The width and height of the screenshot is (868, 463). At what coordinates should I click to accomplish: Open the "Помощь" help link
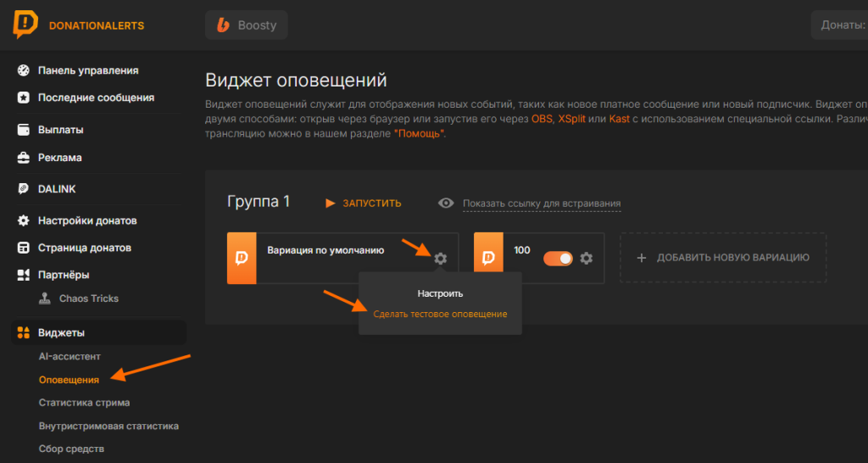click(x=419, y=134)
